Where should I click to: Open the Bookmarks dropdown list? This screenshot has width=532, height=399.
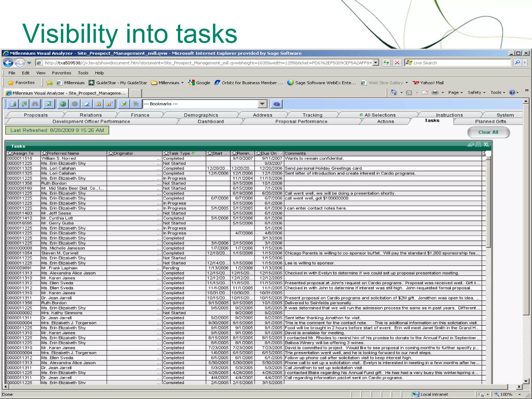coord(262,104)
